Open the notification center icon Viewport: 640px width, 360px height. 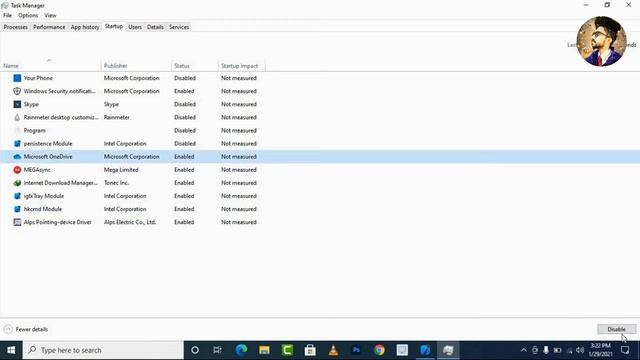tap(625, 350)
